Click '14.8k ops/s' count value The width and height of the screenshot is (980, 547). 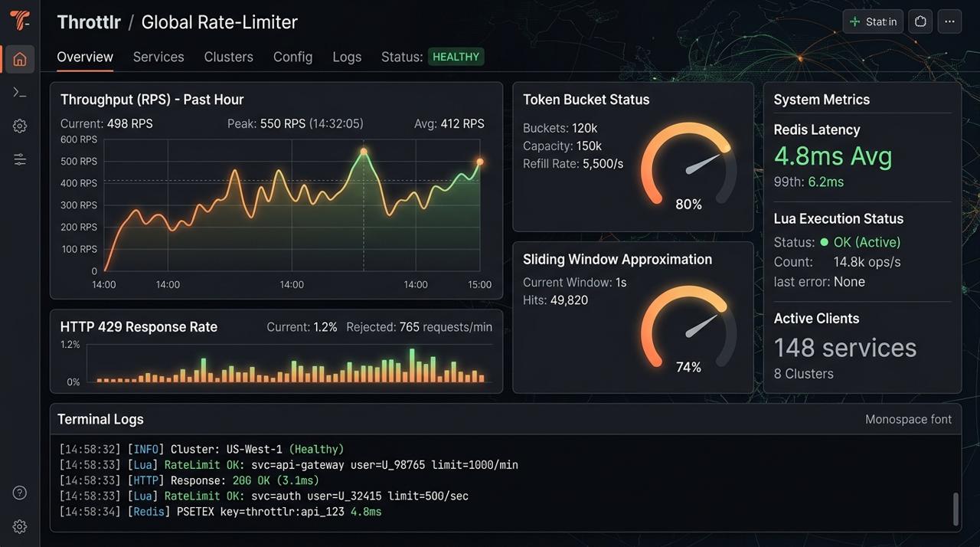pos(867,262)
